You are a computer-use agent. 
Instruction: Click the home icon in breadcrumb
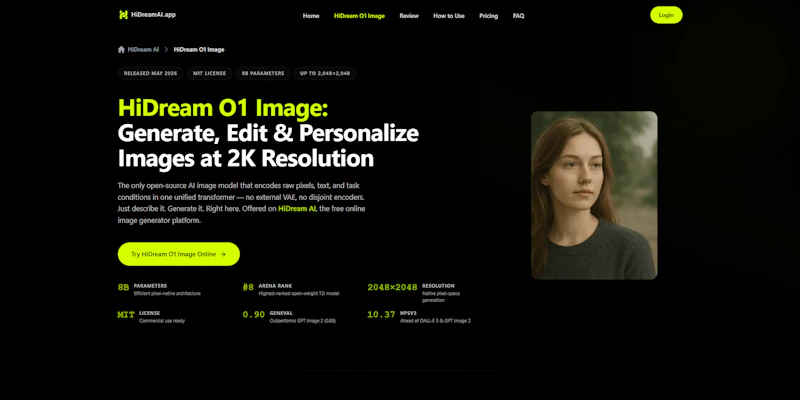pyautogui.click(x=121, y=49)
